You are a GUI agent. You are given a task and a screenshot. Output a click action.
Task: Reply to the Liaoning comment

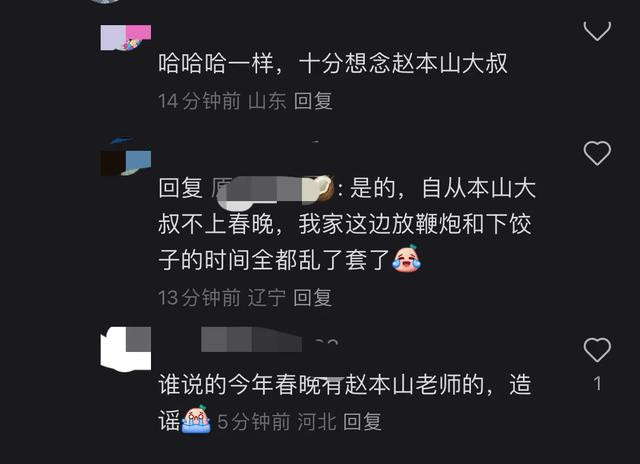[x=313, y=297]
